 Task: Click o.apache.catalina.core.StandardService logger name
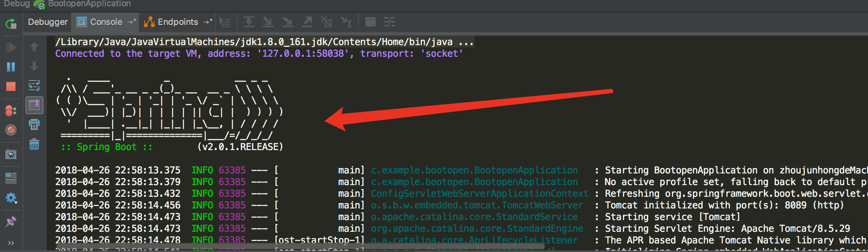coord(474,217)
